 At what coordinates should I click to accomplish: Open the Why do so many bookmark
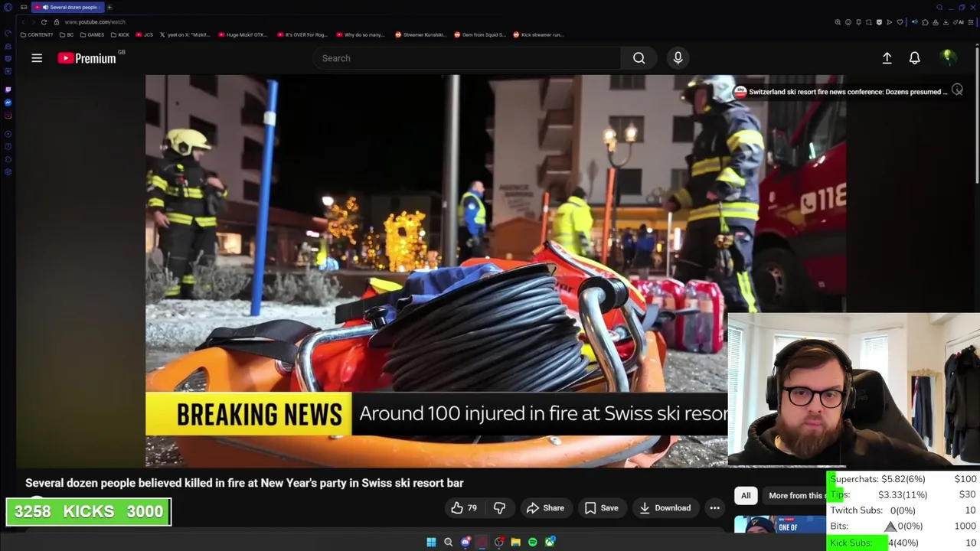point(361,34)
